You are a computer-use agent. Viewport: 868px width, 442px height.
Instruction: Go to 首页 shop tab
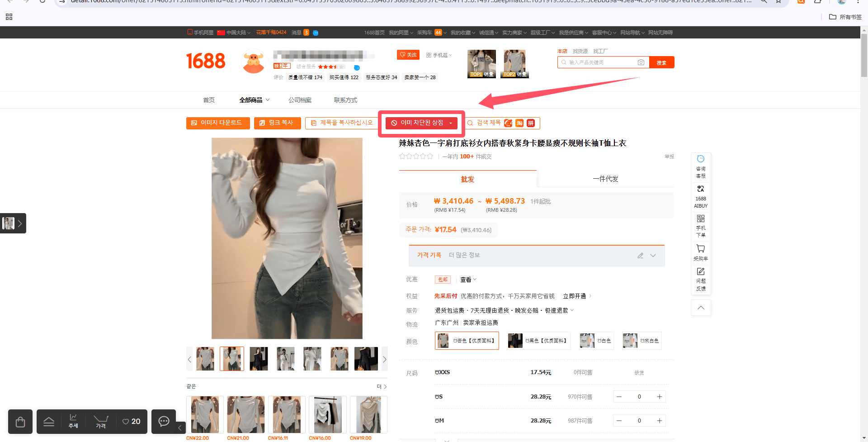pyautogui.click(x=209, y=100)
